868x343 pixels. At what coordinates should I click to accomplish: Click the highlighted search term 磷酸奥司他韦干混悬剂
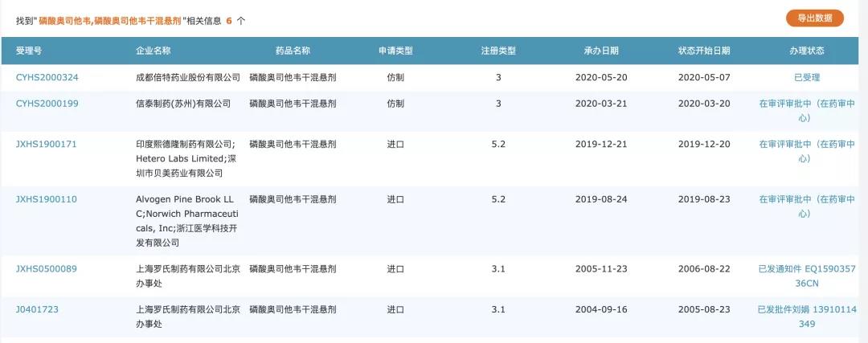pos(137,20)
